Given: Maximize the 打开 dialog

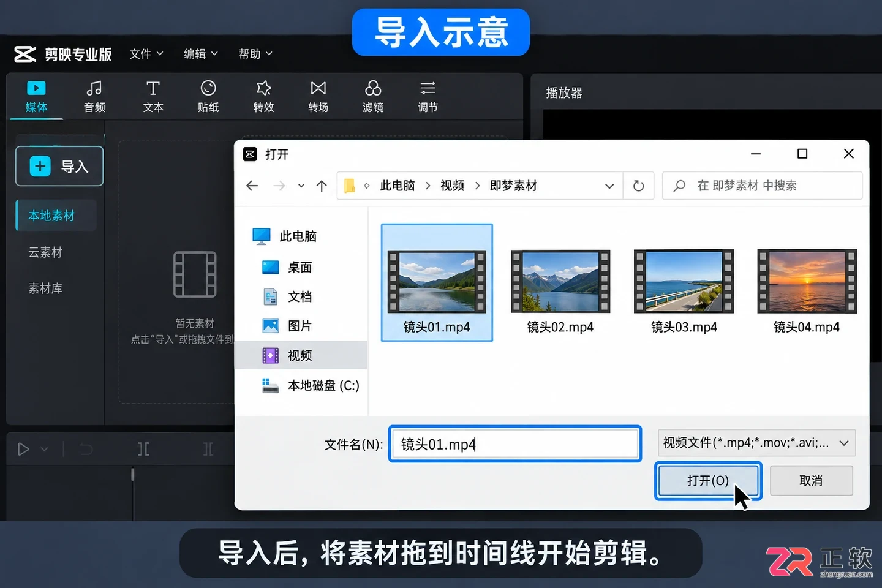Looking at the screenshot, I should pyautogui.click(x=802, y=154).
